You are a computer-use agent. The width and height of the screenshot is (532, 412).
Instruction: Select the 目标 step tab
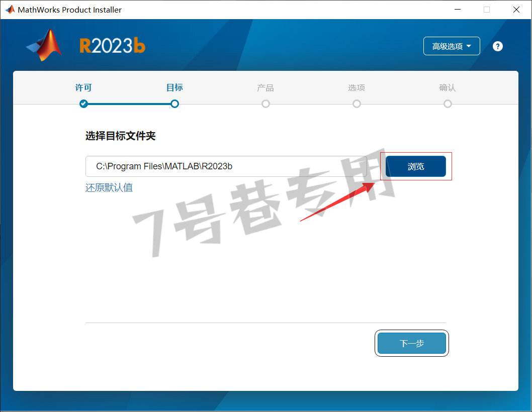174,87
